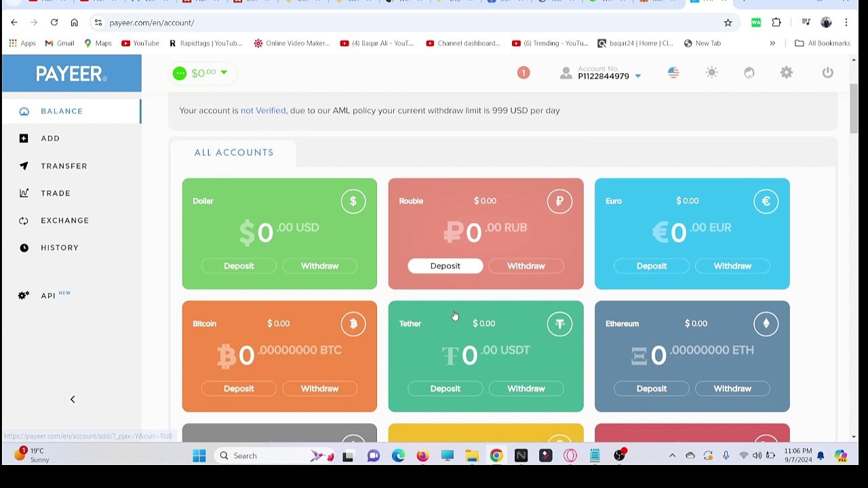This screenshot has height=488, width=868.
Task: Toggle the light theme sun icon
Action: (711, 73)
